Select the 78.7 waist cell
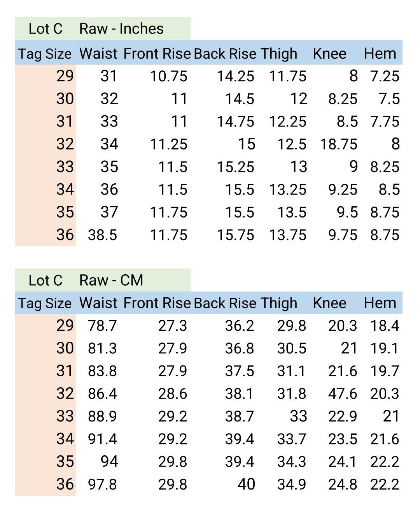The width and height of the screenshot is (420, 525). click(102, 326)
